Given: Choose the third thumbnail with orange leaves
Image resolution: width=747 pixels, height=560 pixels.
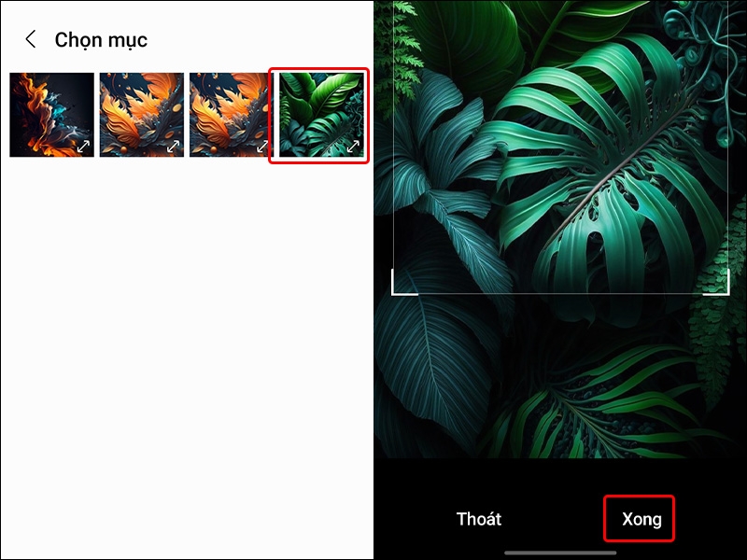Looking at the screenshot, I should 229,115.
